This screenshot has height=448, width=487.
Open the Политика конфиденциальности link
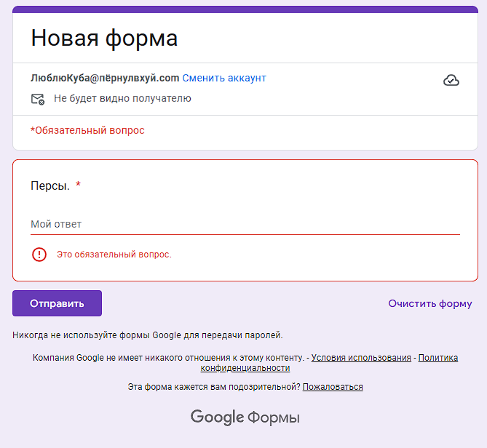pyautogui.click(x=329, y=363)
